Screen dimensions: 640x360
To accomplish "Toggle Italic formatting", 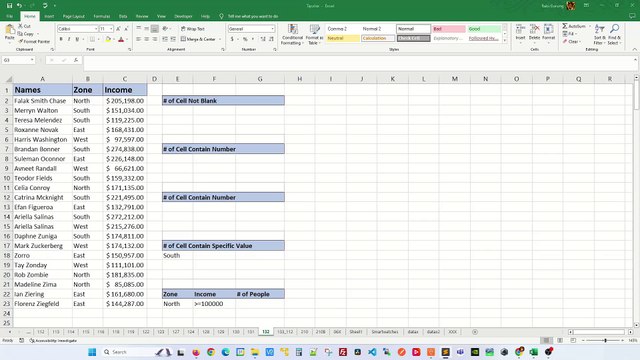I will pos(69,39).
